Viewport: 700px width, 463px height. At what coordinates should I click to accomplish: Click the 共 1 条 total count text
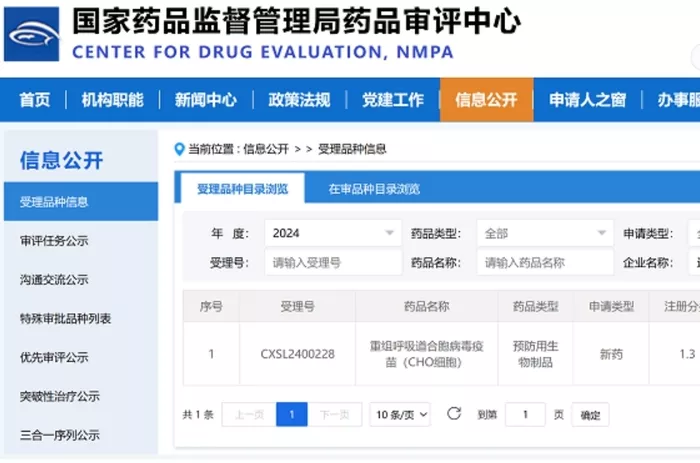[x=198, y=415]
